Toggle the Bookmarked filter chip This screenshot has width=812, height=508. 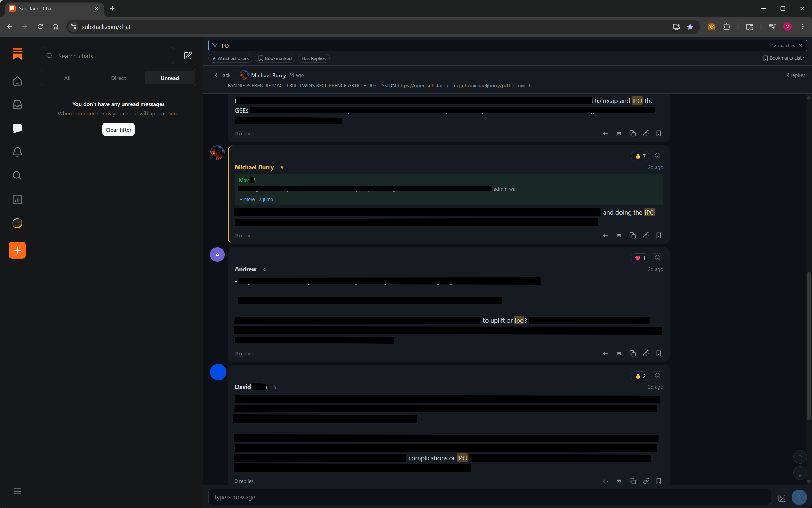[x=275, y=58]
